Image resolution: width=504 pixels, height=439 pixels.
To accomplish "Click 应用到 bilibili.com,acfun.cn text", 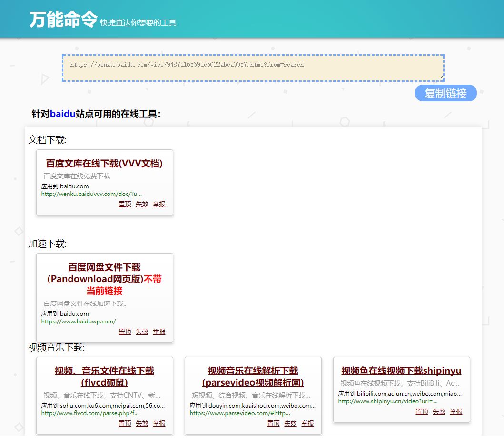I will 400,394.
